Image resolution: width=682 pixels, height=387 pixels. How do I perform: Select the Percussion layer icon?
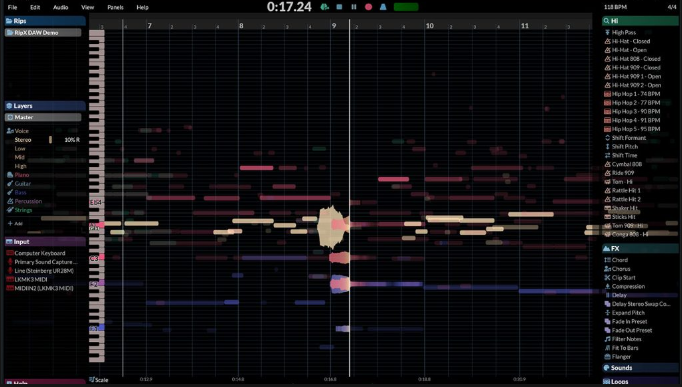[x=10, y=201]
